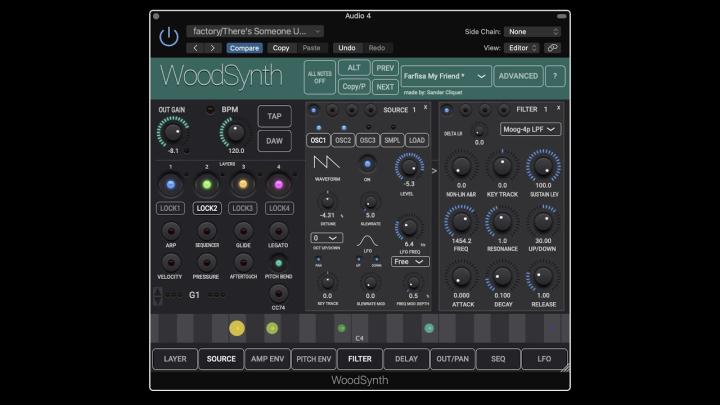Click the sawtooth waveform icon
The height and width of the screenshot is (405, 720).
click(326, 162)
